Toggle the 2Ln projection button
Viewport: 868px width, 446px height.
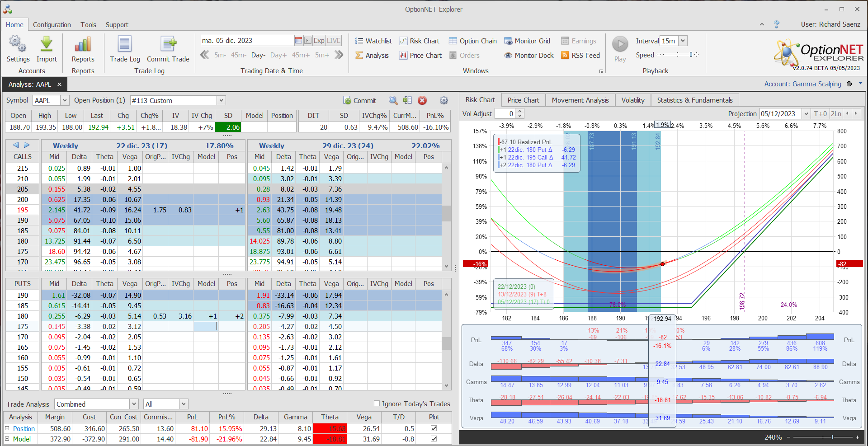pyautogui.click(x=836, y=114)
